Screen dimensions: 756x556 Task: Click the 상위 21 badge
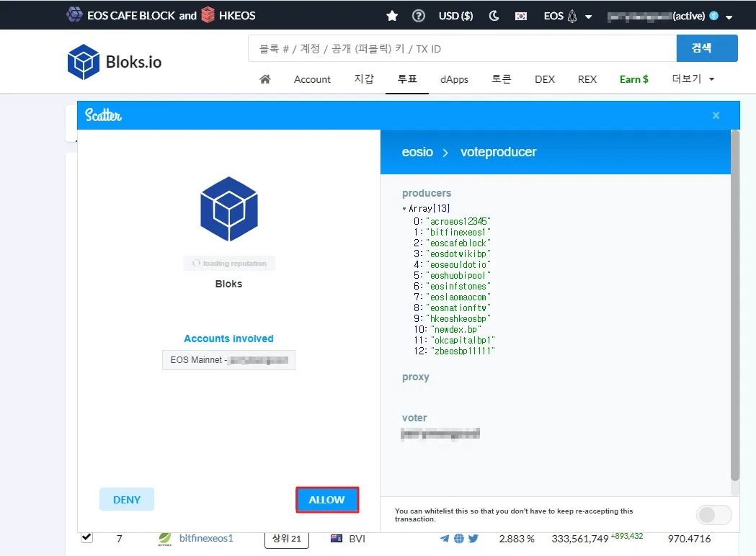click(286, 539)
